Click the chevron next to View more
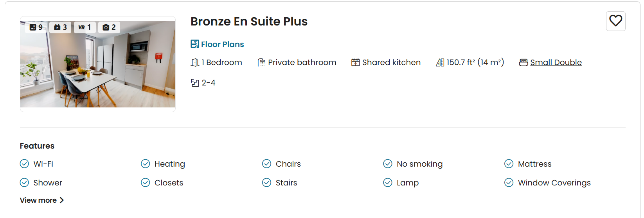644x218 pixels. 61,200
